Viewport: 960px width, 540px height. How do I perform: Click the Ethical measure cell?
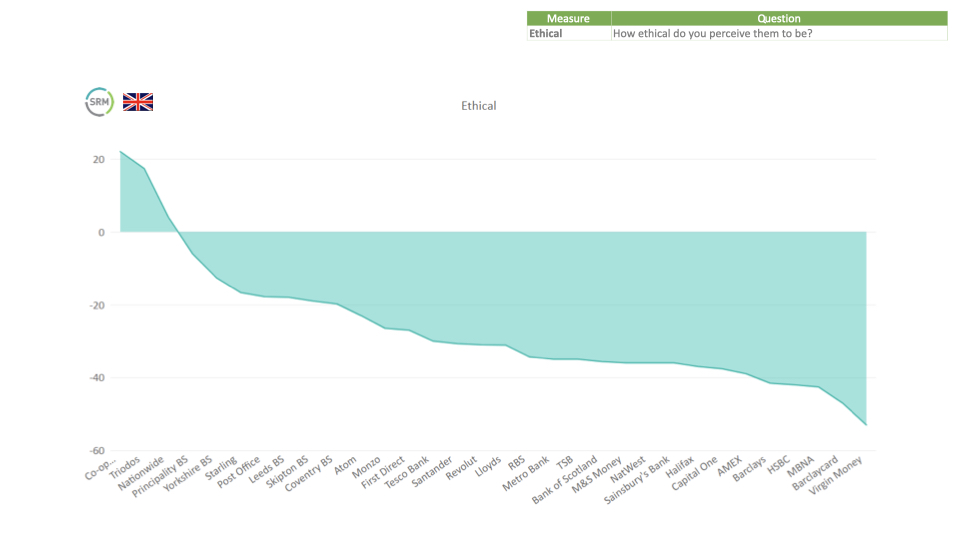(546, 33)
